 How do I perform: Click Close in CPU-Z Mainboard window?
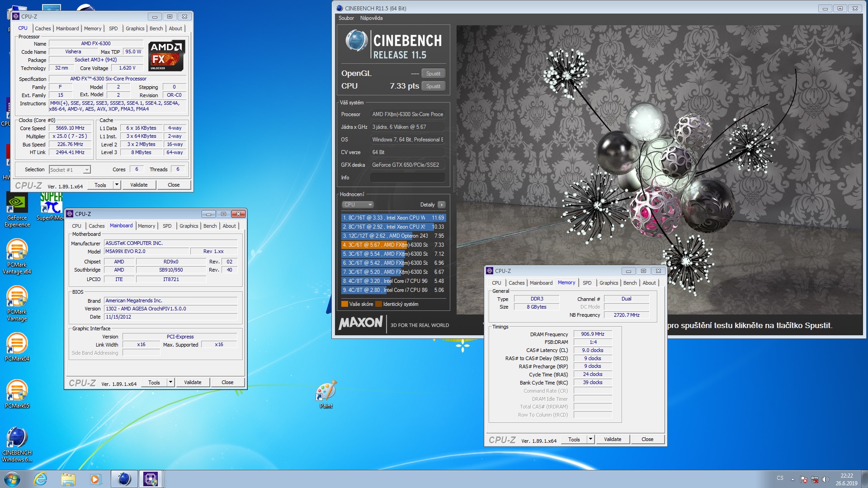tap(227, 382)
